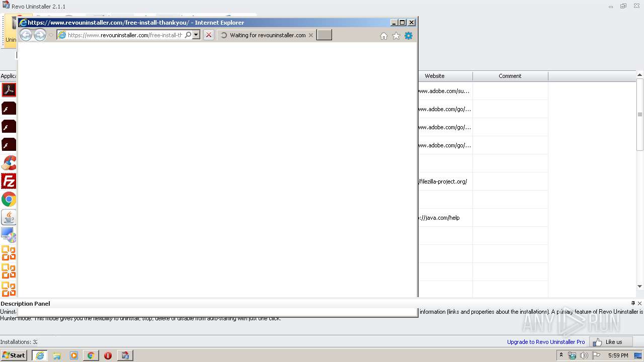Go forward in Internet Explorer
The height and width of the screenshot is (362, 644).
[40, 35]
